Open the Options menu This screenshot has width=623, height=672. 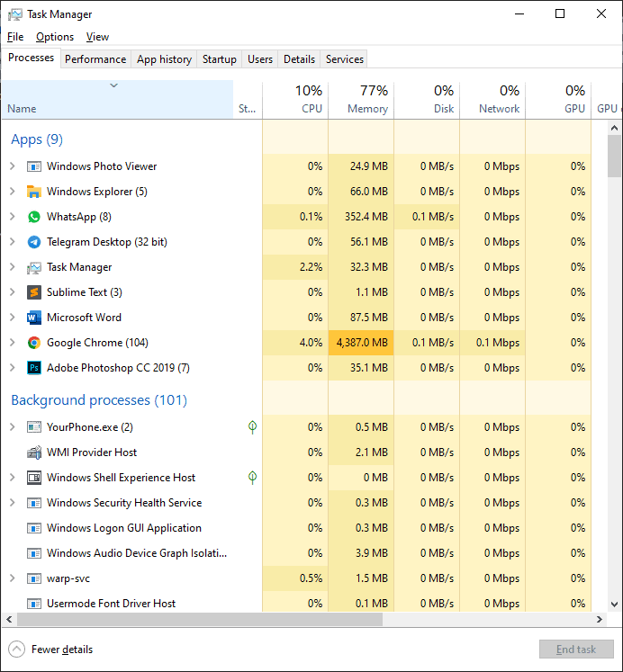click(55, 37)
